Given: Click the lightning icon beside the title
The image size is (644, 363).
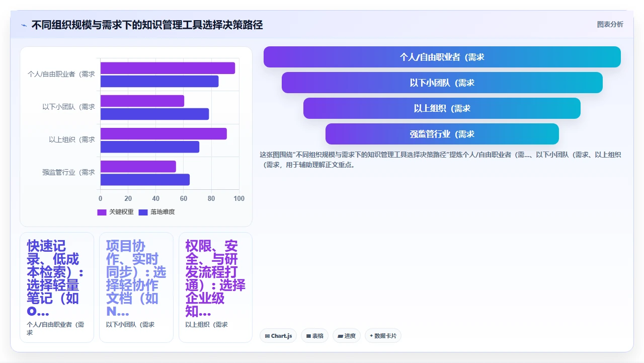Looking at the screenshot, I should click(x=24, y=25).
